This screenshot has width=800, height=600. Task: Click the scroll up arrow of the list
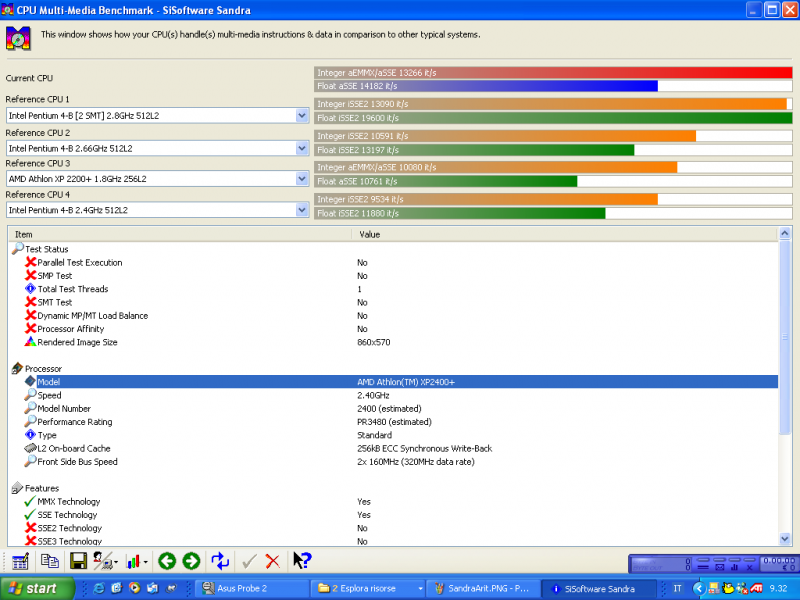pos(785,234)
